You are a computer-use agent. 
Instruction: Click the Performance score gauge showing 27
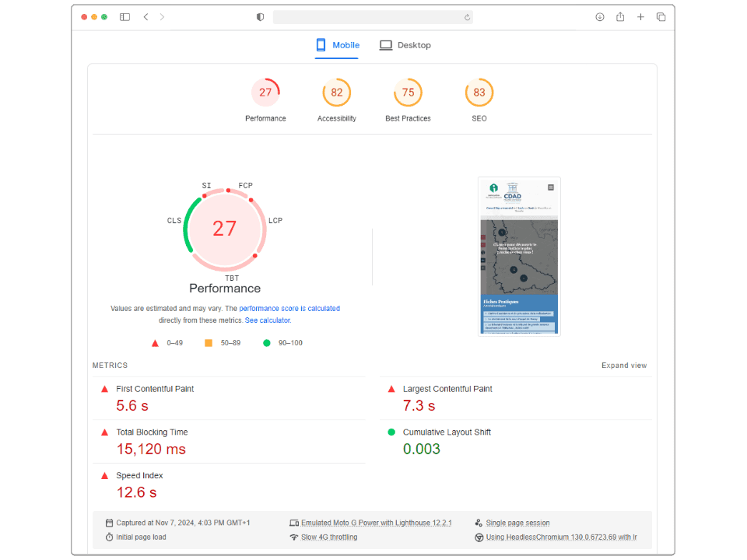coord(225,229)
